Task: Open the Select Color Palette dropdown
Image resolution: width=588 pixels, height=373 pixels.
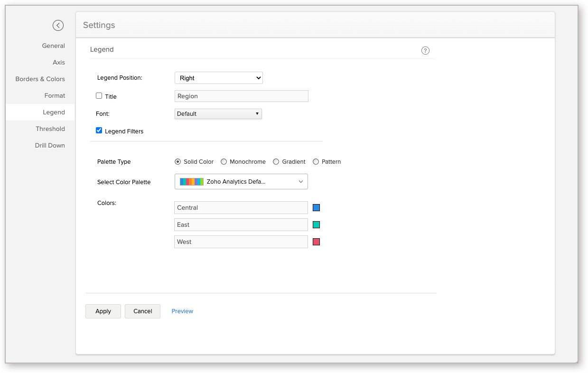Action: 241,181
